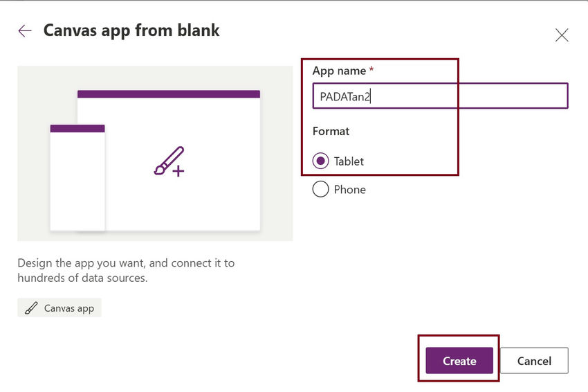
Task: Choose the Phone format radio button
Action: (x=320, y=189)
